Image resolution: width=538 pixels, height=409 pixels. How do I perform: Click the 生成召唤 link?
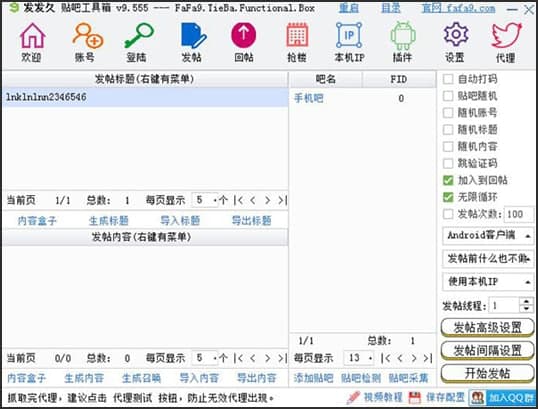click(x=141, y=378)
